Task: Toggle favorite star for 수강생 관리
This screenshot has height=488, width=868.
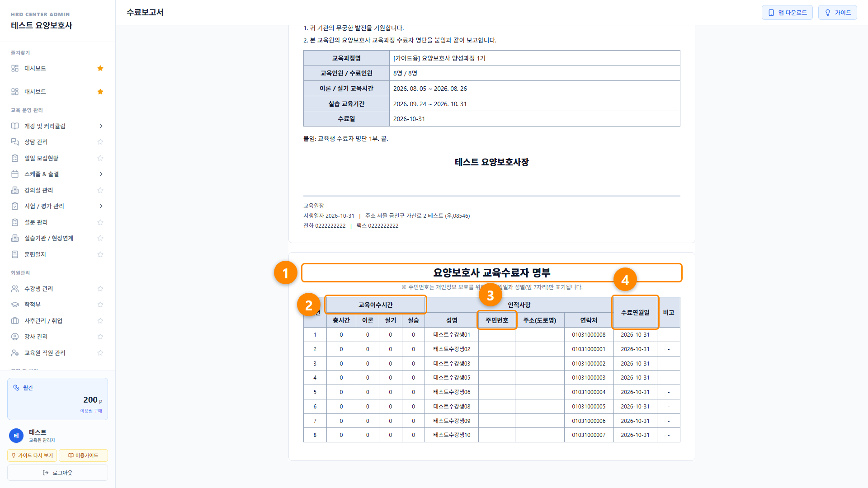Action: click(100, 289)
